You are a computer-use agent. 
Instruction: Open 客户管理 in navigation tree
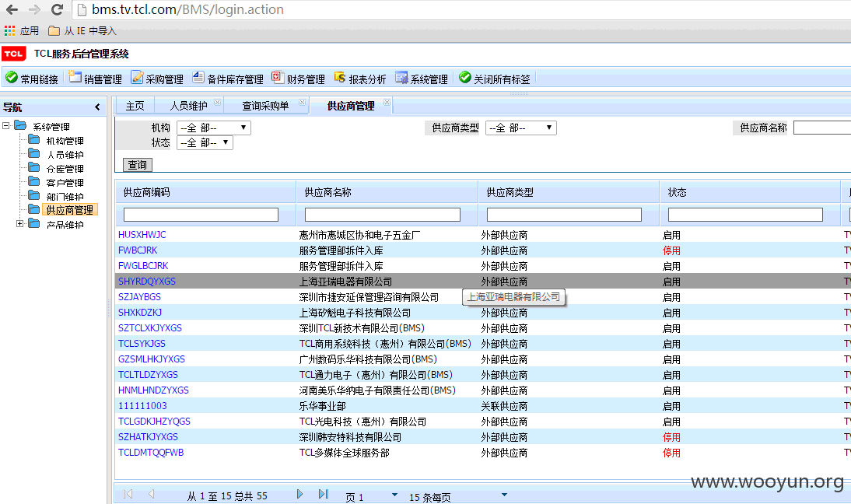[65, 183]
